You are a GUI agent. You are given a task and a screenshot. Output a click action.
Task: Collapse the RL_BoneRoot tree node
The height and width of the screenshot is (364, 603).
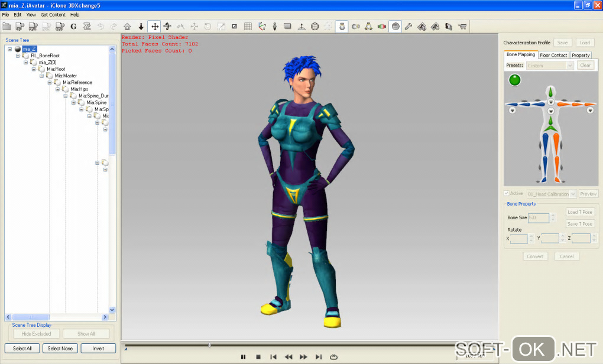18,56
